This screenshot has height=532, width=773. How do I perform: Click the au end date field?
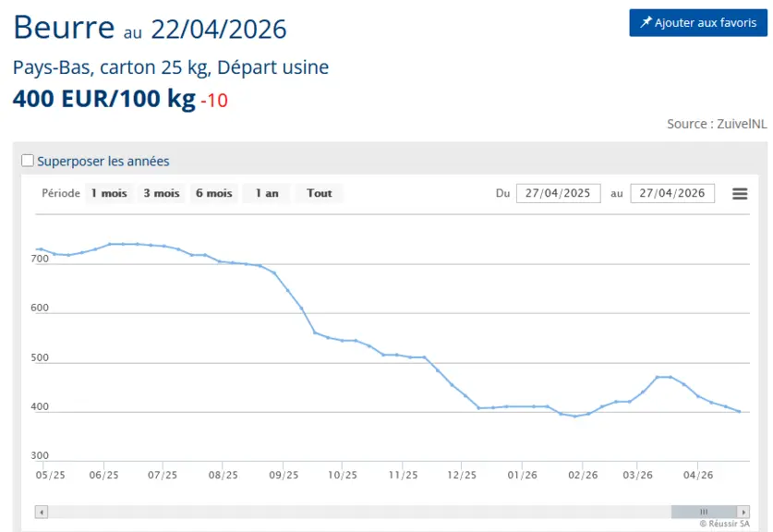click(x=672, y=193)
